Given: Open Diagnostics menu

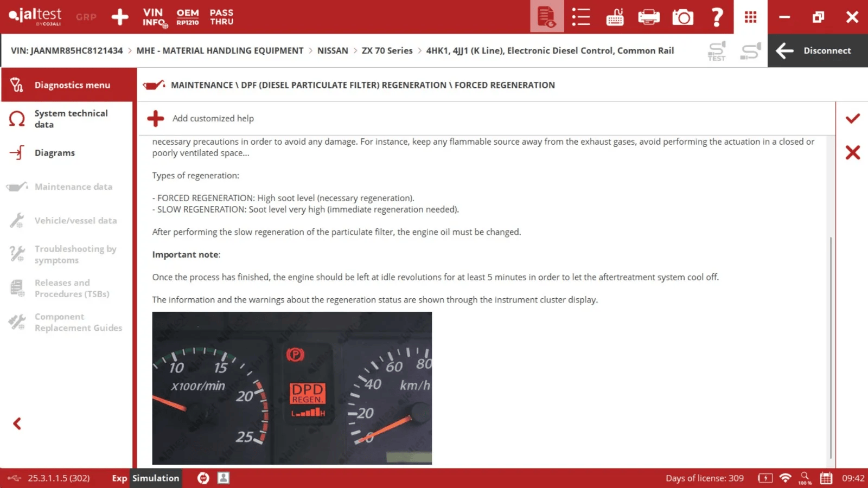Looking at the screenshot, I should pos(68,85).
